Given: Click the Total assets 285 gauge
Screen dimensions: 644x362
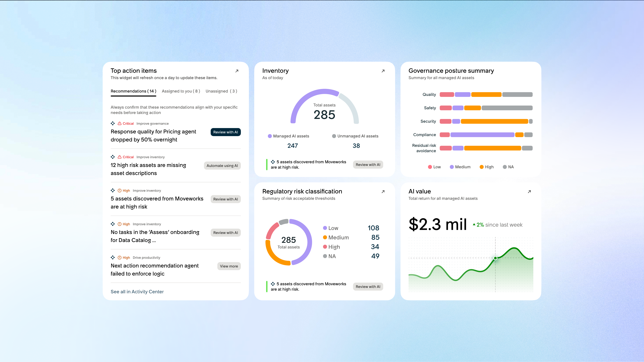Looking at the screenshot, I should pos(325,106).
